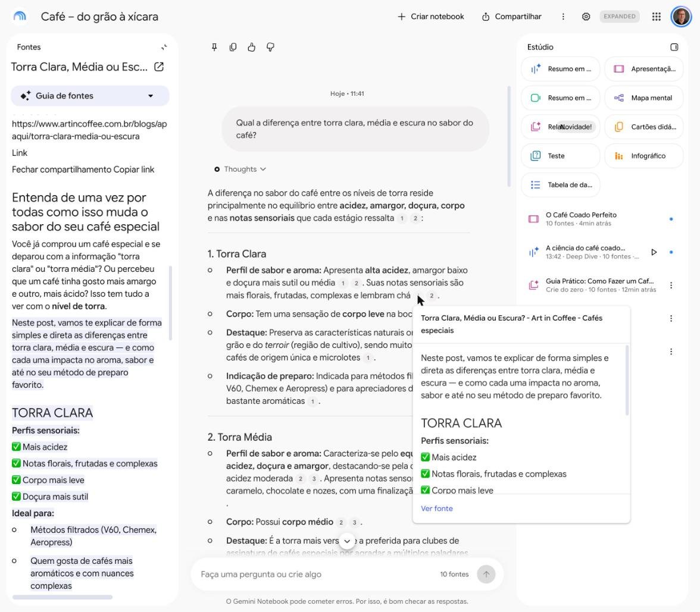Expand the Thoughts section

[240, 169]
